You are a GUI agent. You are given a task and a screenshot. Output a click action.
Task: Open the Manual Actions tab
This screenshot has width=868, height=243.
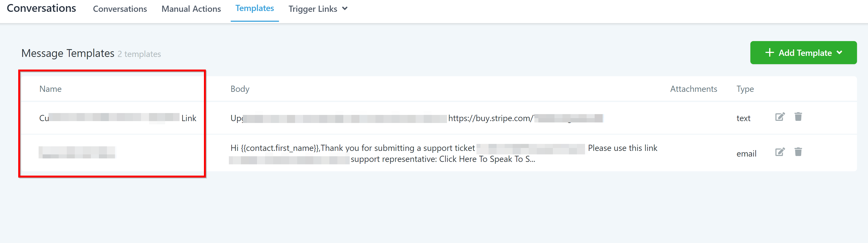191,9
